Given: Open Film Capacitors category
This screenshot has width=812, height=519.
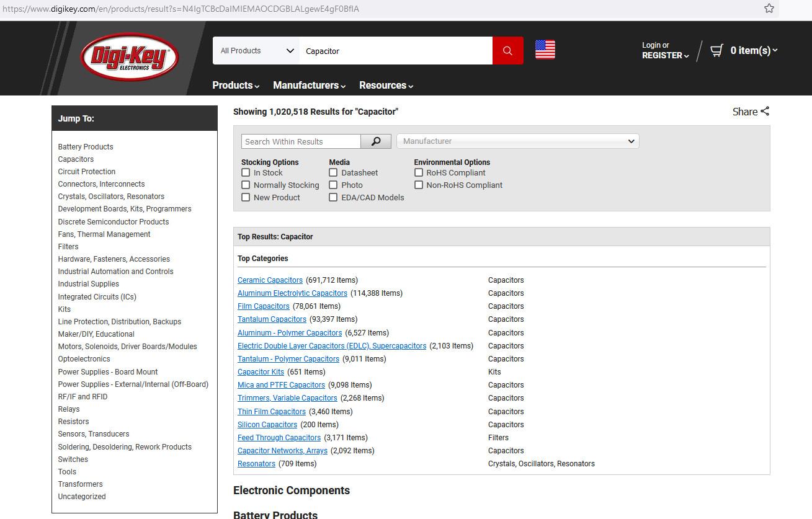Looking at the screenshot, I should click(264, 306).
